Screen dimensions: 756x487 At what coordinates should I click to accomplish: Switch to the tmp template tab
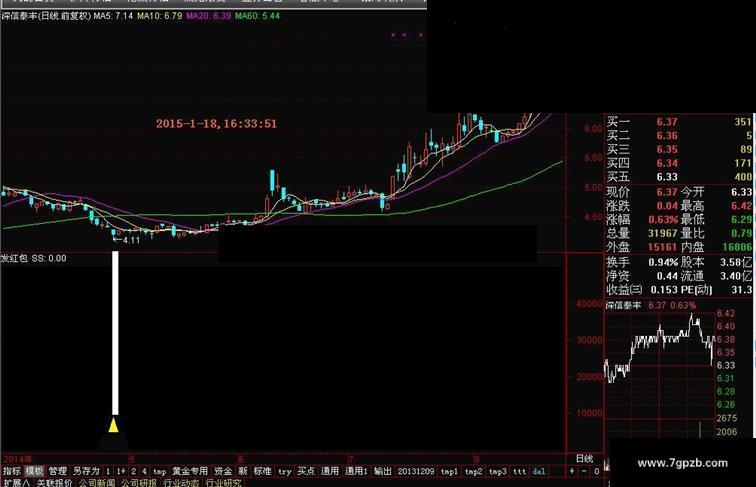[160, 471]
